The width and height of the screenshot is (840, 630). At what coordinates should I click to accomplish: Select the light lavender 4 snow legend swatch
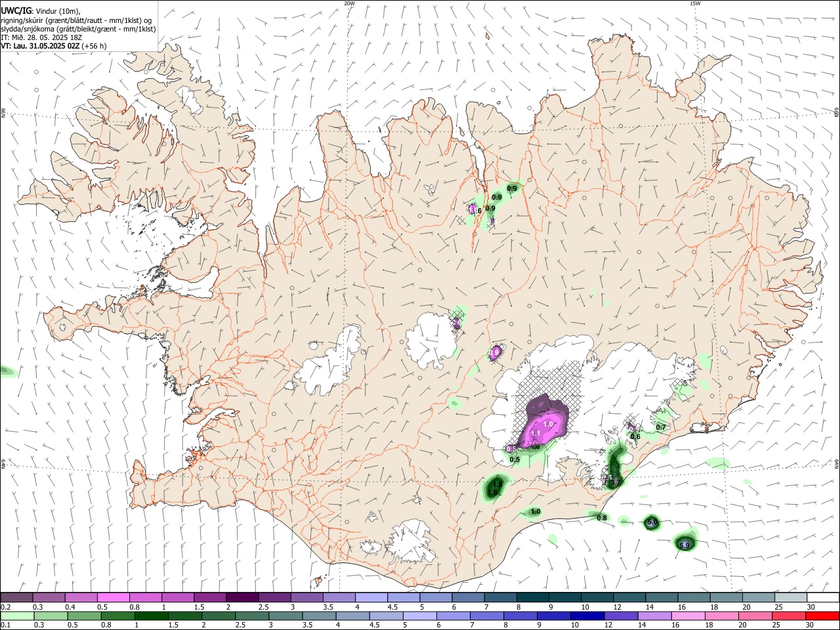pyautogui.click(x=371, y=598)
